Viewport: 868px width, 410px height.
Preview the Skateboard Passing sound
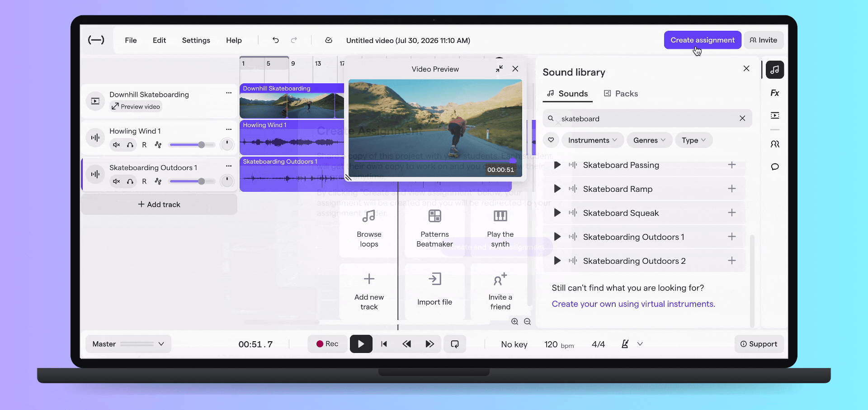(x=557, y=165)
